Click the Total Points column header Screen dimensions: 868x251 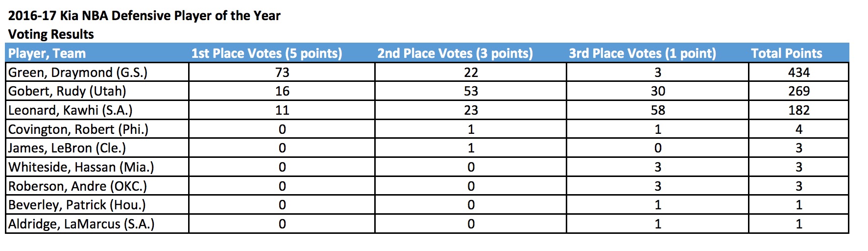pyautogui.click(x=786, y=53)
